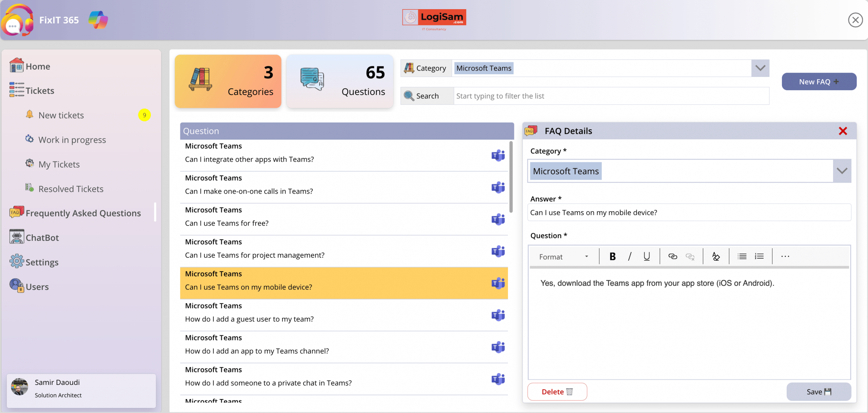Image resolution: width=868 pixels, height=413 pixels.
Task: Open the ChatBot page
Action: (34, 237)
